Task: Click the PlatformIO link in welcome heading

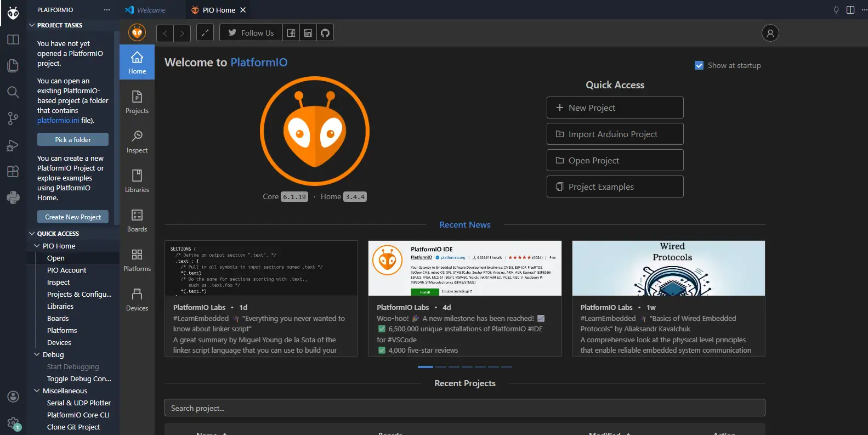Action: tap(259, 63)
